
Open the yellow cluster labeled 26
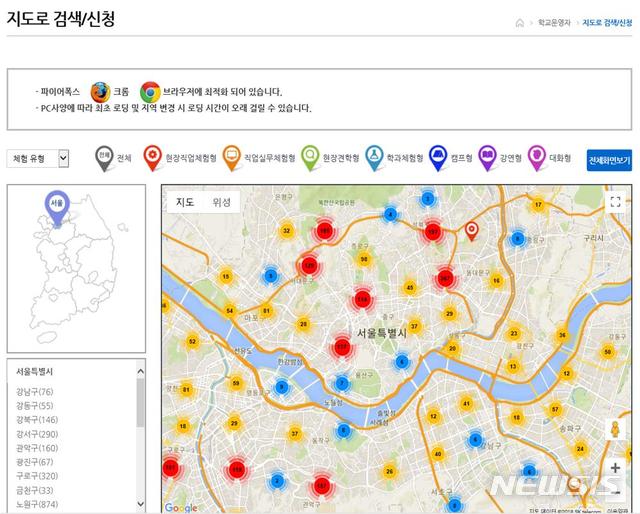point(389,471)
